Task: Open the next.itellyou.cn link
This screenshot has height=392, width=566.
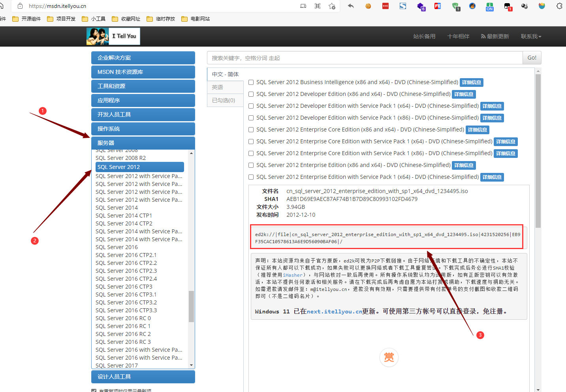Action: pos(334,311)
